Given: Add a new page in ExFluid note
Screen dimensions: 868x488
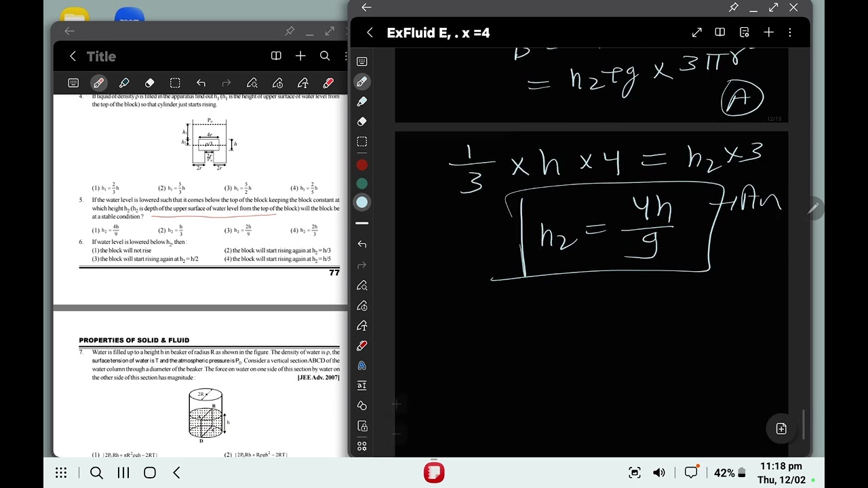Looking at the screenshot, I should click(x=781, y=428).
